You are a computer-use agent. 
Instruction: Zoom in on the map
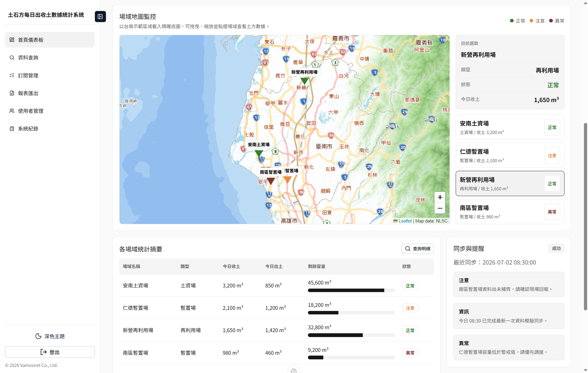(x=440, y=197)
